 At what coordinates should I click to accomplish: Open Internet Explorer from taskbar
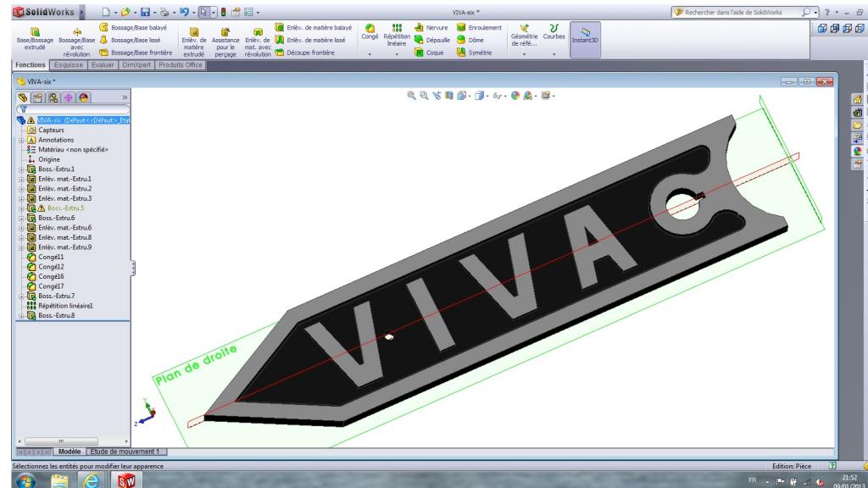click(x=91, y=480)
